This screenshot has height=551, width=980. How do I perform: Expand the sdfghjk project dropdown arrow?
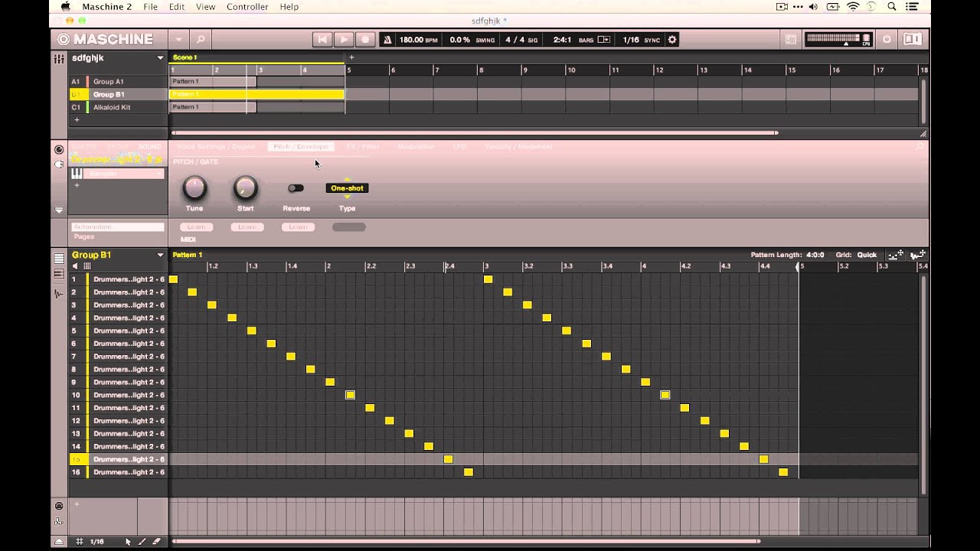(160, 58)
